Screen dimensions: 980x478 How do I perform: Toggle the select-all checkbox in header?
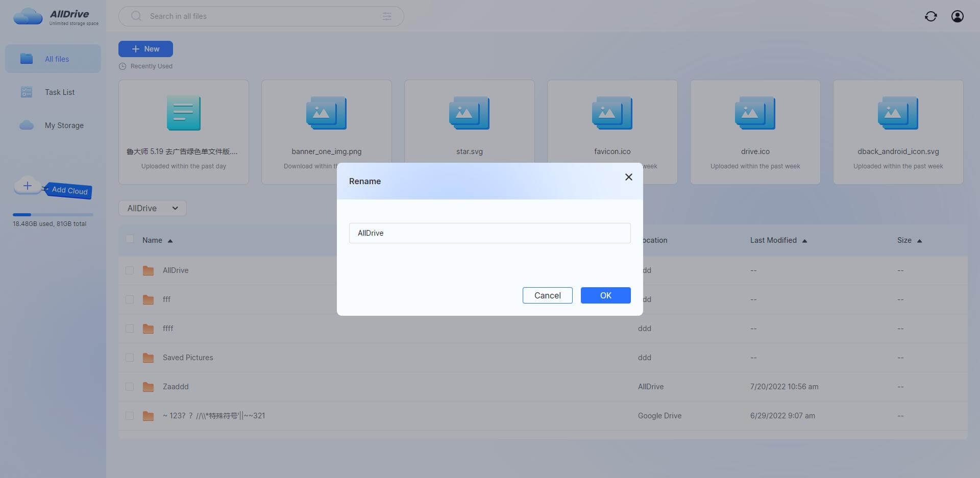pyautogui.click(x=130, y=239)
